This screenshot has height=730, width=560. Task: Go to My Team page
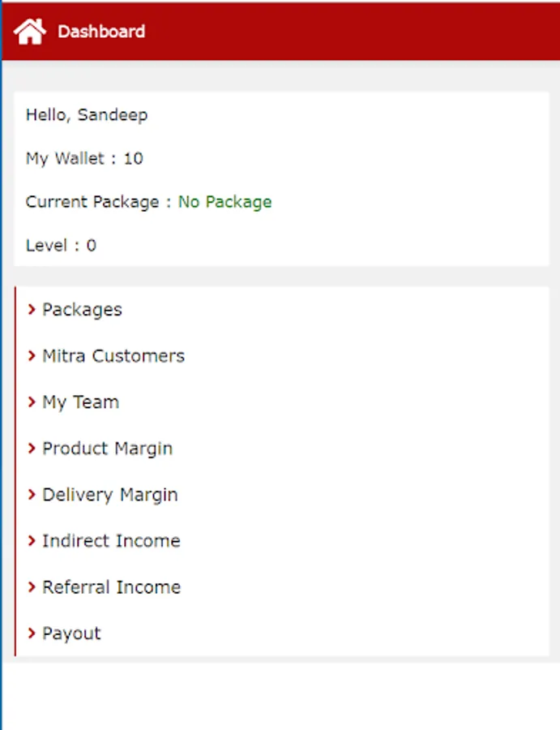coord(81,402)
